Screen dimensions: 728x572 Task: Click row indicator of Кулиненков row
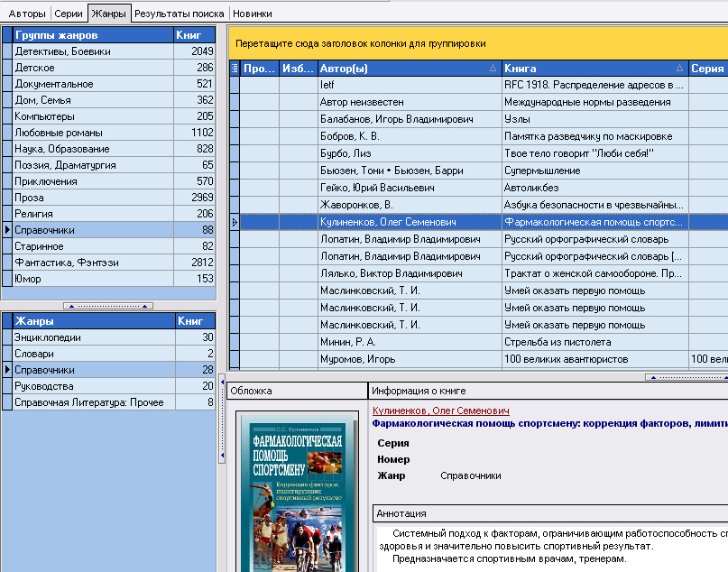235,222
